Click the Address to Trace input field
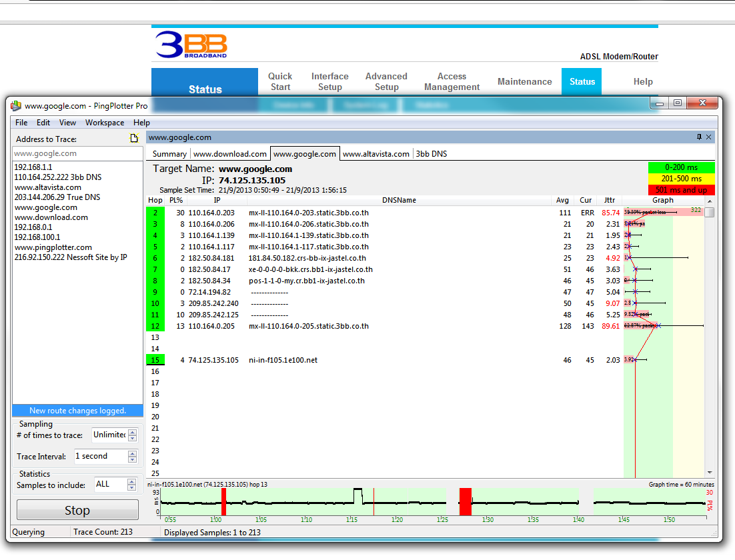Viewport: 735px width, 560px height. tap(77, 153)
